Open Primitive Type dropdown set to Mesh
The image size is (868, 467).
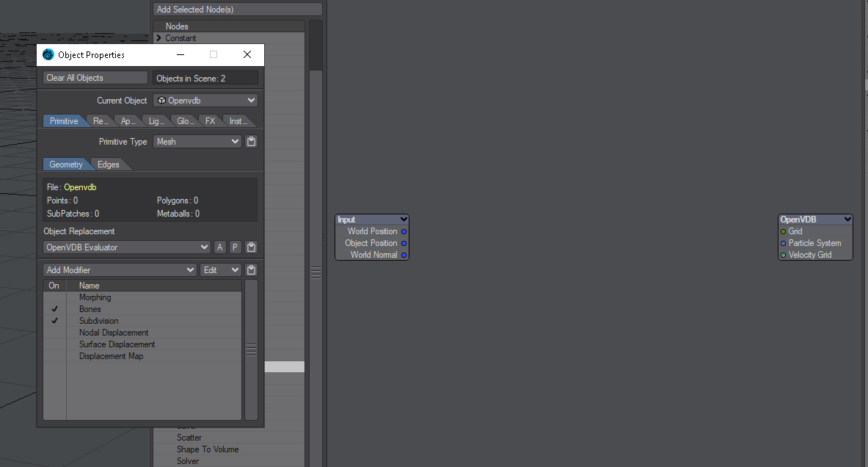197,141
